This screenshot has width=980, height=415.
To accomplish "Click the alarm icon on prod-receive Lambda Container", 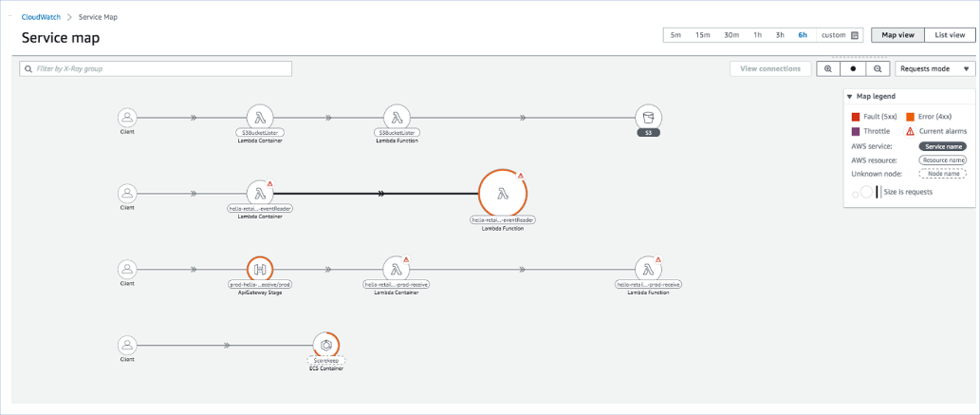I will click(x=406, y=259).
